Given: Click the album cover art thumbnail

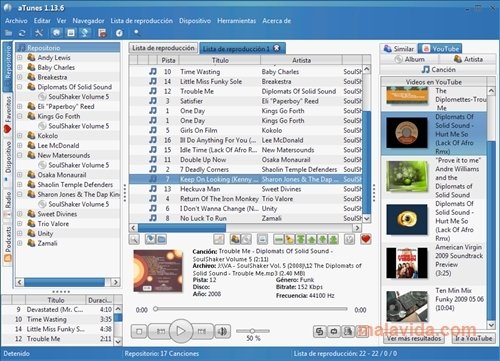Looking at the screenshot, I should pos(158,271).
